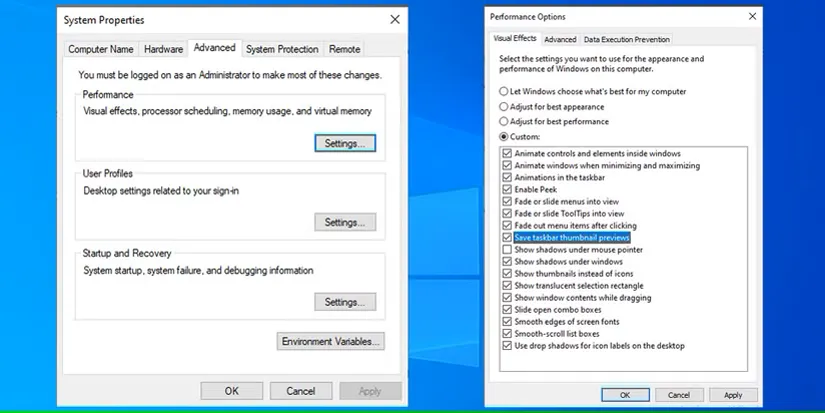The image size is (825, 413).
Task: Confirm System Properties with OK
Action: pos(232,391)
